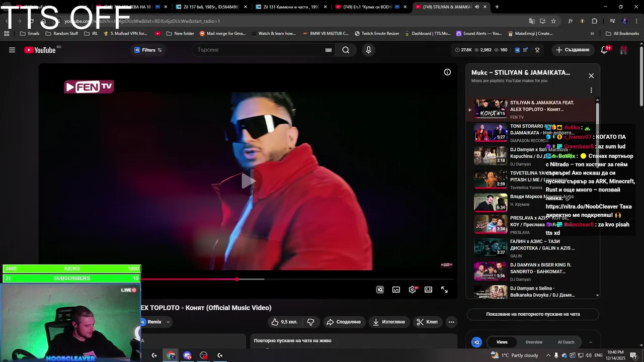Open the mix playlist options menu
This screenshot has height=362, width=644.
point(591,90)
